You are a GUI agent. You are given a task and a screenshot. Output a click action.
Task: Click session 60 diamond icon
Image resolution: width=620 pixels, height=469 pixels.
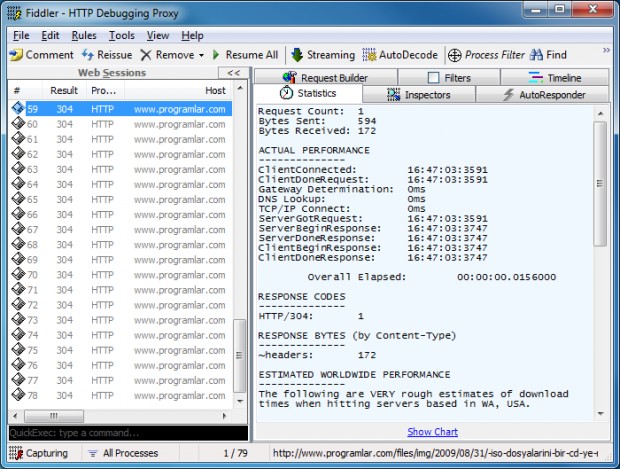pyautogui.click(x=18, y=123)
